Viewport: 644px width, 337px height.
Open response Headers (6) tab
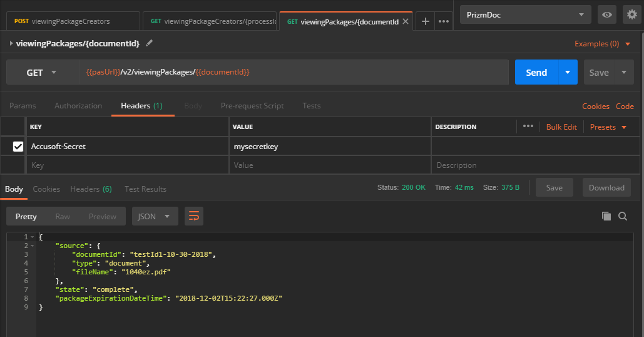[91, 189]
